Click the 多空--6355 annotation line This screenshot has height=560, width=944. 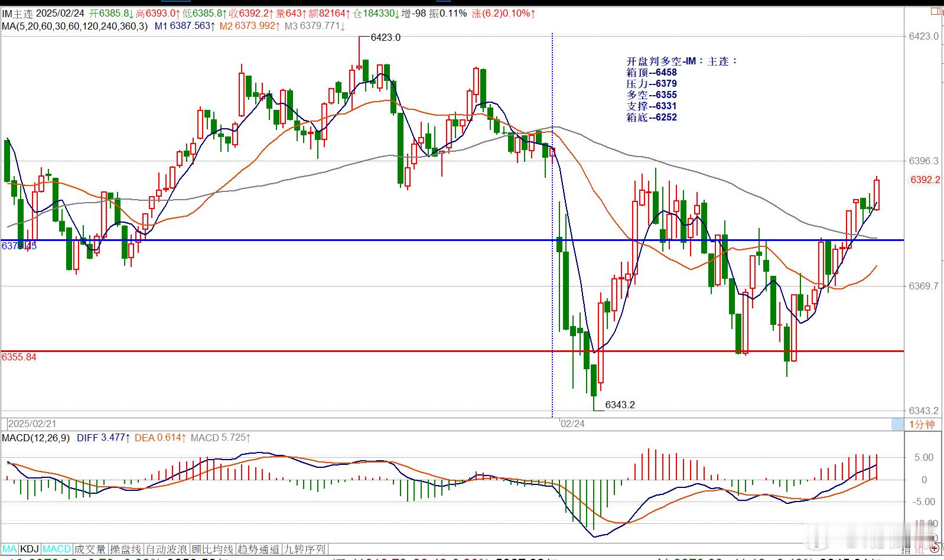pos(652,95)
